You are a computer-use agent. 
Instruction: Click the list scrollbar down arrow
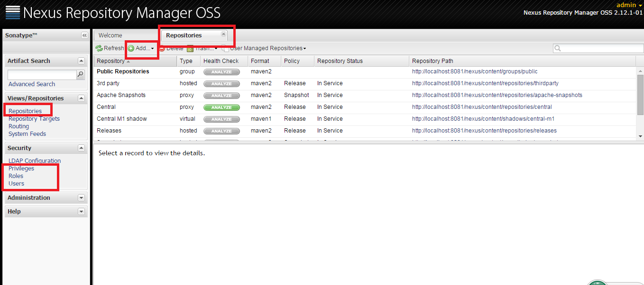[640, 136]
